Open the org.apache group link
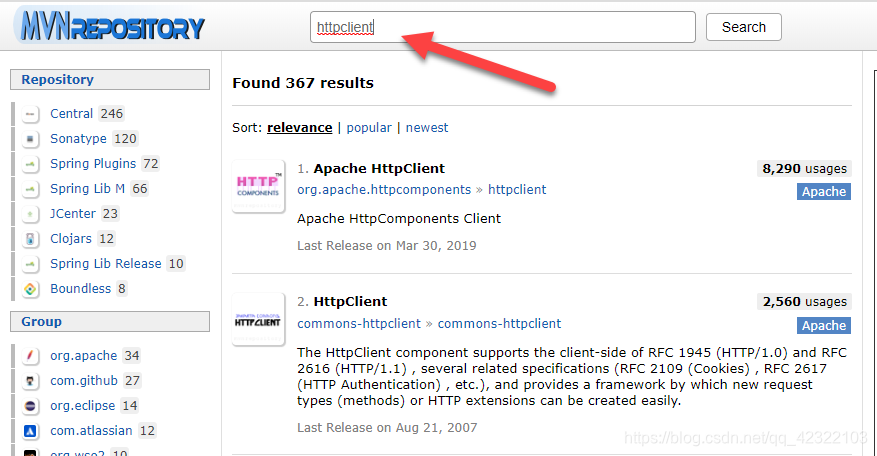This screenshot has width=877, height=456. [84, 355]
